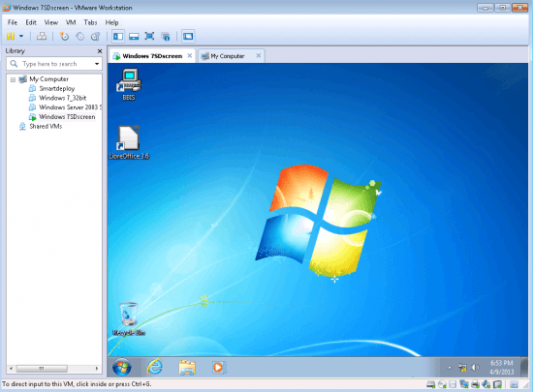
Task: Select the Smartdeploy virtual machine
Action: click(57, 89)
